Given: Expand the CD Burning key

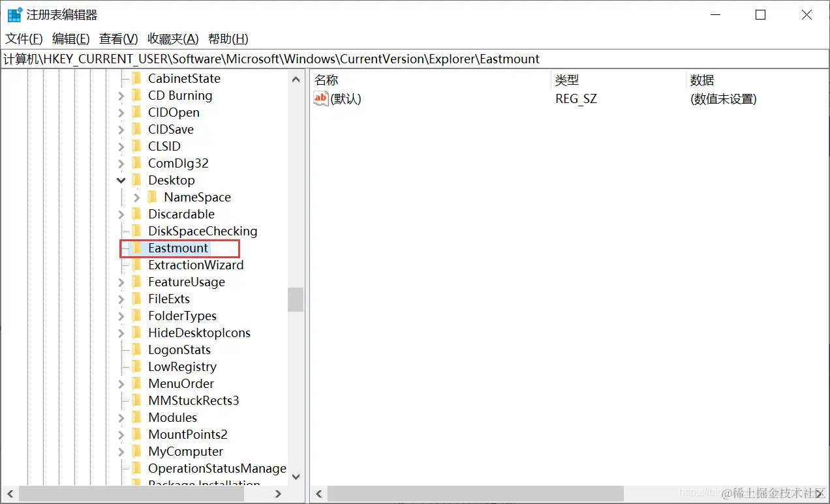Looking at the screenshot, I should tap(121, 96).
